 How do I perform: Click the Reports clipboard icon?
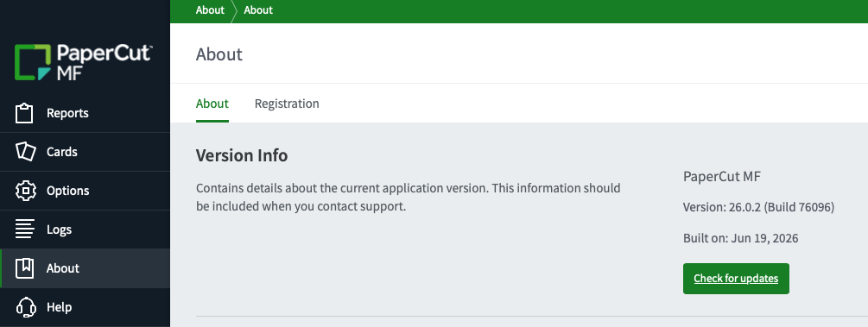25,113
